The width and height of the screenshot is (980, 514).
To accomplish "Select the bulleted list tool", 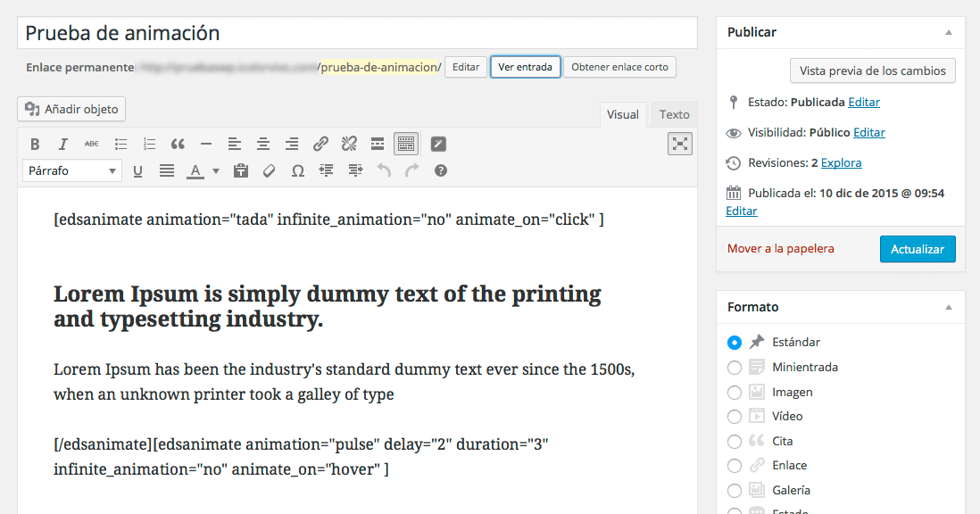I will pyautogui.click(x=120, y=143).
